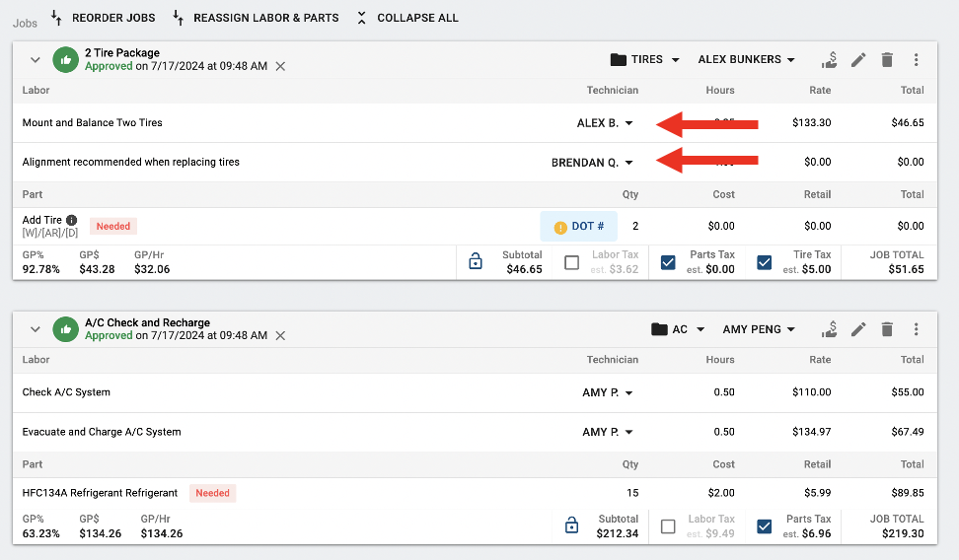
Task: Click Alignment recommended when replacing tires
Action: tap(131, 162)
